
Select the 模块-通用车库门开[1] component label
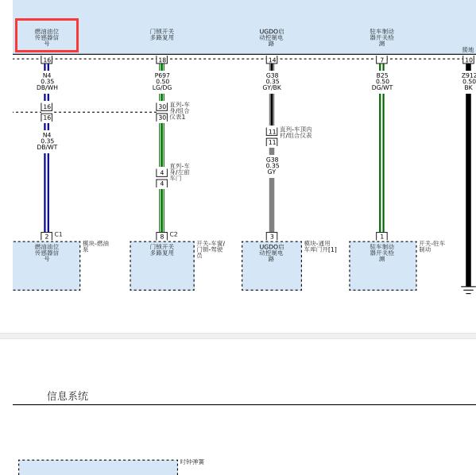click(320, 246)
